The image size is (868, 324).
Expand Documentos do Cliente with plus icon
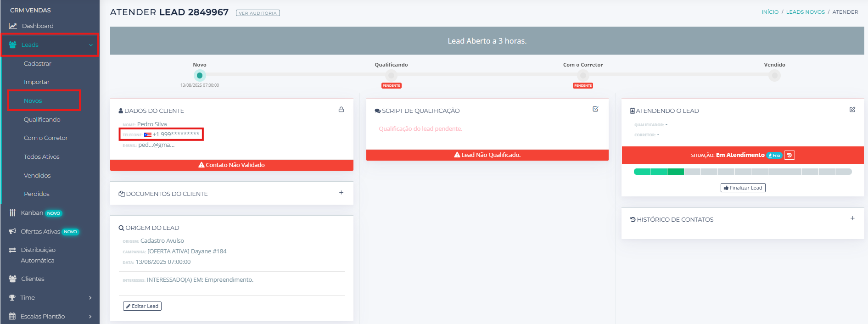coord(341,193)
